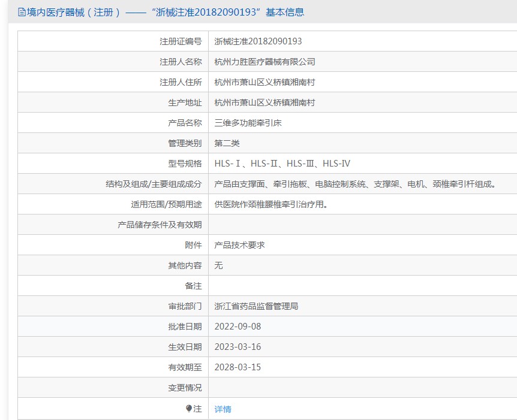Select the value 浙械注准20182090193 in the table
The image size is (517, 420).
tap(258, 41)
